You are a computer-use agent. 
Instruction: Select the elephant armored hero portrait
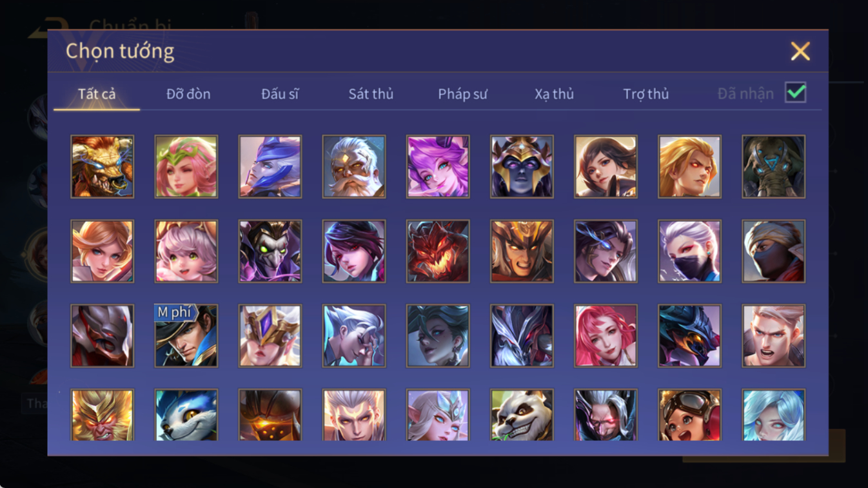773,166
